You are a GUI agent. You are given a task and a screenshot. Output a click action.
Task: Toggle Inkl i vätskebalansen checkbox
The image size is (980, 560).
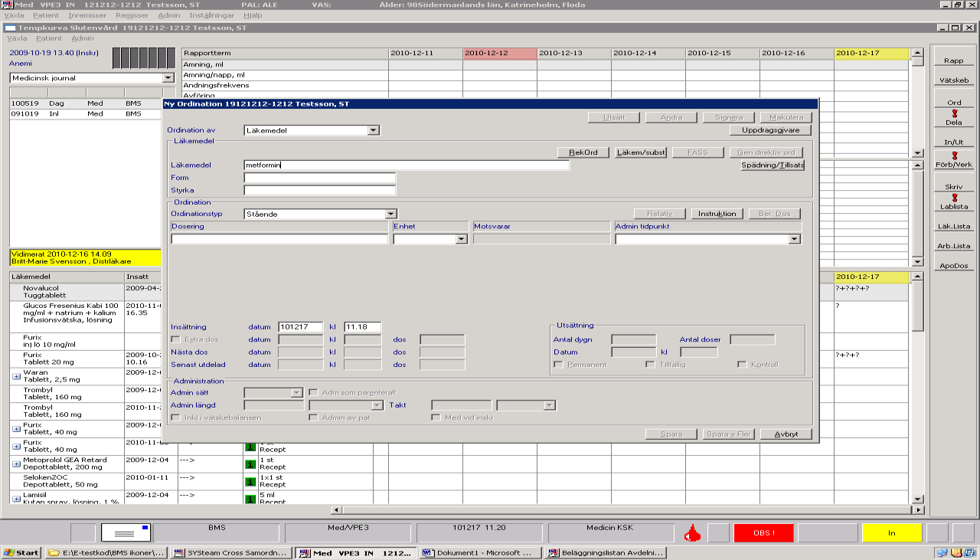point(176,418)
